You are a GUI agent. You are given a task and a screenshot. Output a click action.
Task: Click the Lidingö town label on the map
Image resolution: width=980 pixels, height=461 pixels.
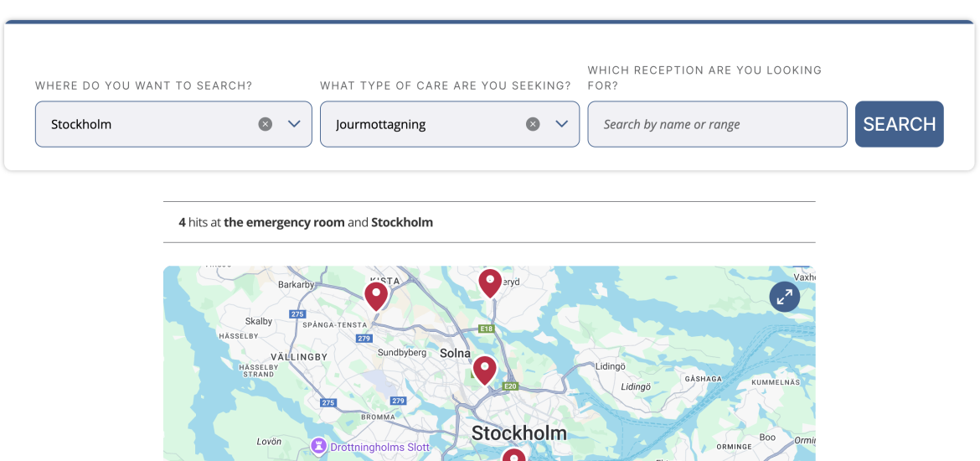(613, 366)
